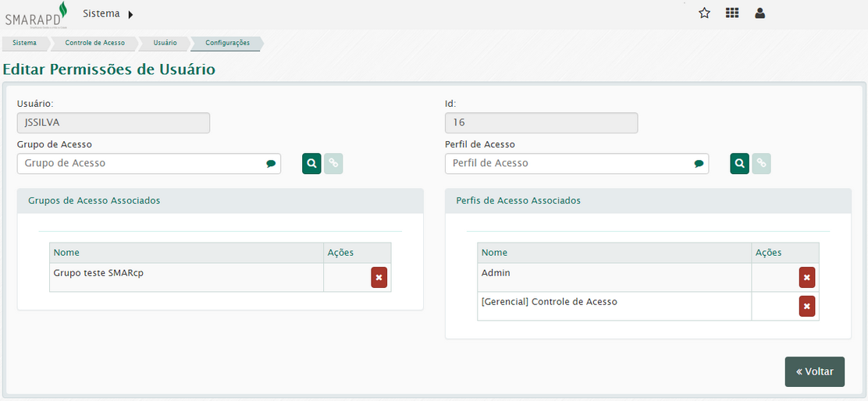This screenshot has height=401, width=868.
Task: Remove the [Gerencial] Controle de Acesso profile
Action: (x=806, y=307)
